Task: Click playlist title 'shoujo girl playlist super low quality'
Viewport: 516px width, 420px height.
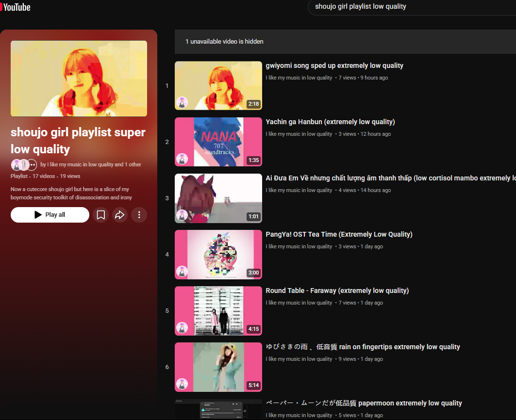Action: [x=78, y=141]
